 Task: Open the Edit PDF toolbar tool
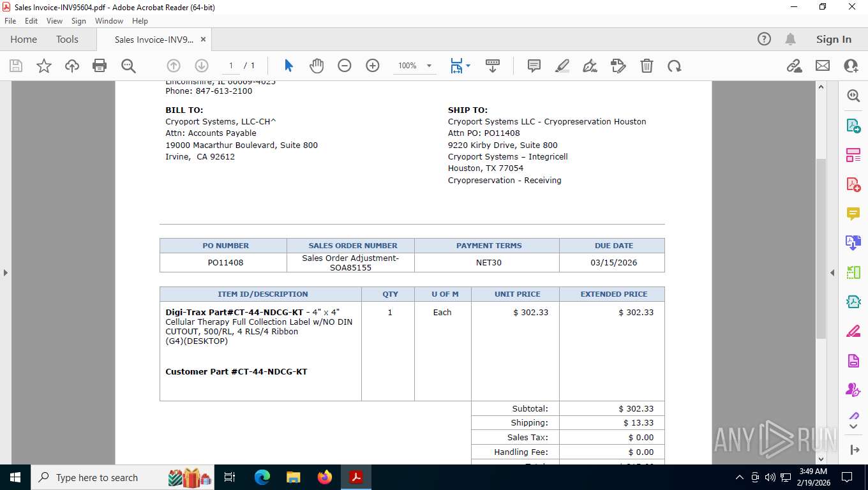tap(618, 66)
